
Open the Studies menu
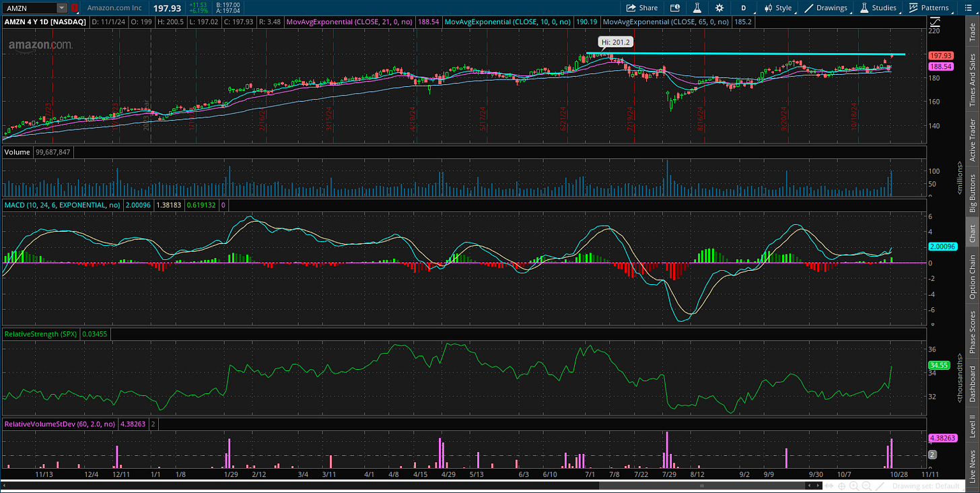(x=878, y=8)
